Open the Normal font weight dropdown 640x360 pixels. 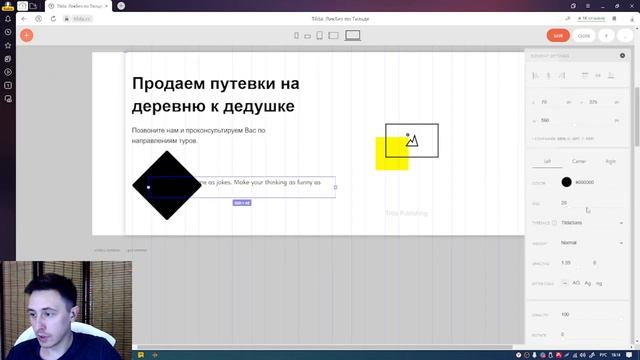592,243
